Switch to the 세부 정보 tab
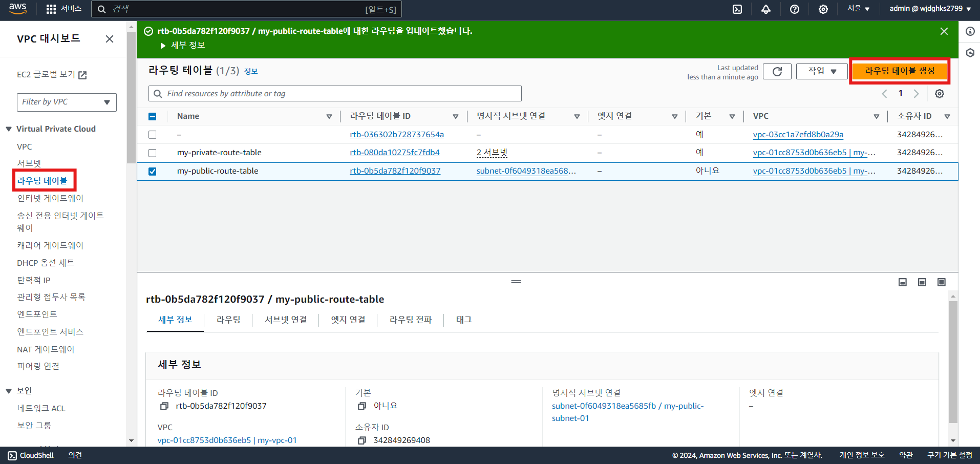The image size is (980, 464). [175, 320]
